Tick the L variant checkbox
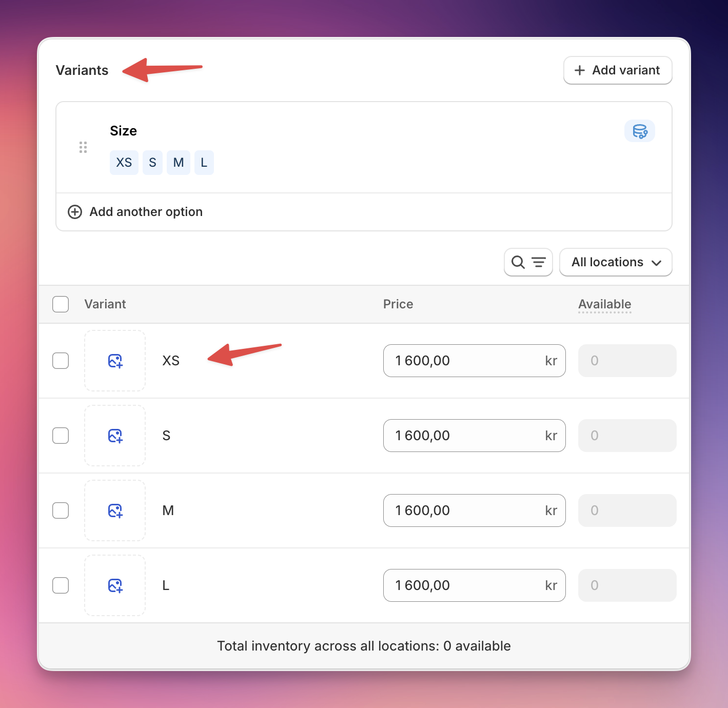This screenshot has width=728, height=708. [x=61, y=585]
